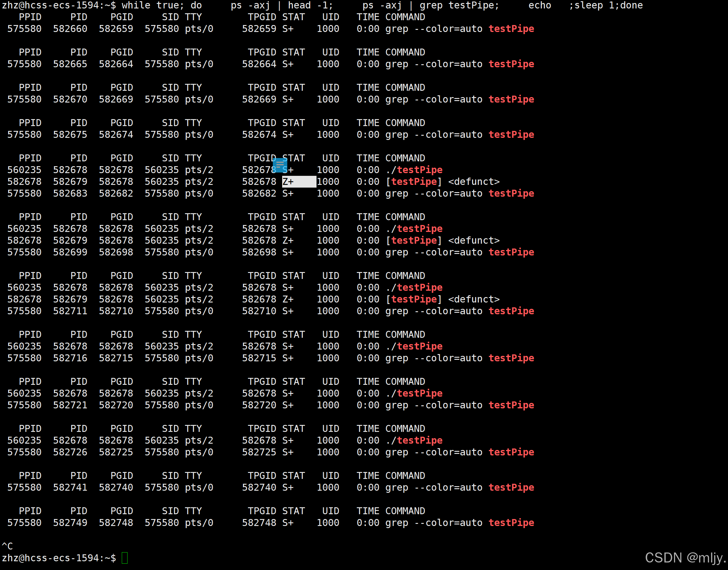Click the first [testPipe] <defunct> entry

442,182
